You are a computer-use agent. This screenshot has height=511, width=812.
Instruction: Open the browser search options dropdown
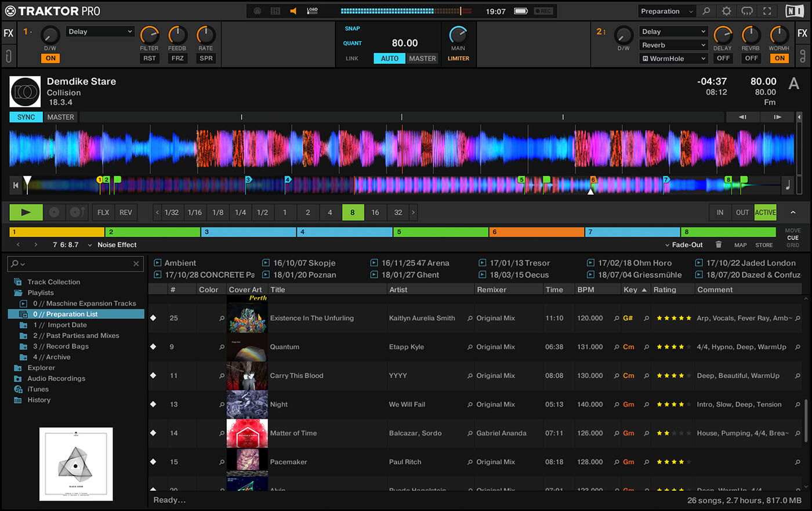19,264
